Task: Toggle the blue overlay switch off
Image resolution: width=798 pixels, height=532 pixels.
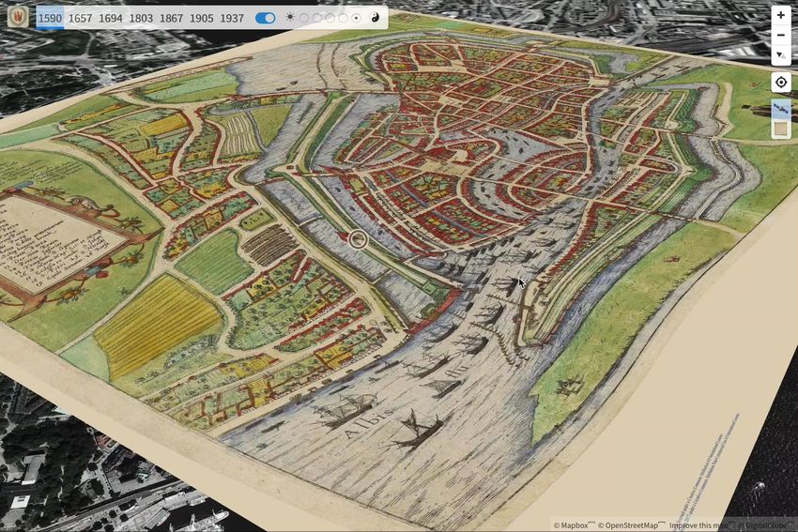Action: coord(265,18)
